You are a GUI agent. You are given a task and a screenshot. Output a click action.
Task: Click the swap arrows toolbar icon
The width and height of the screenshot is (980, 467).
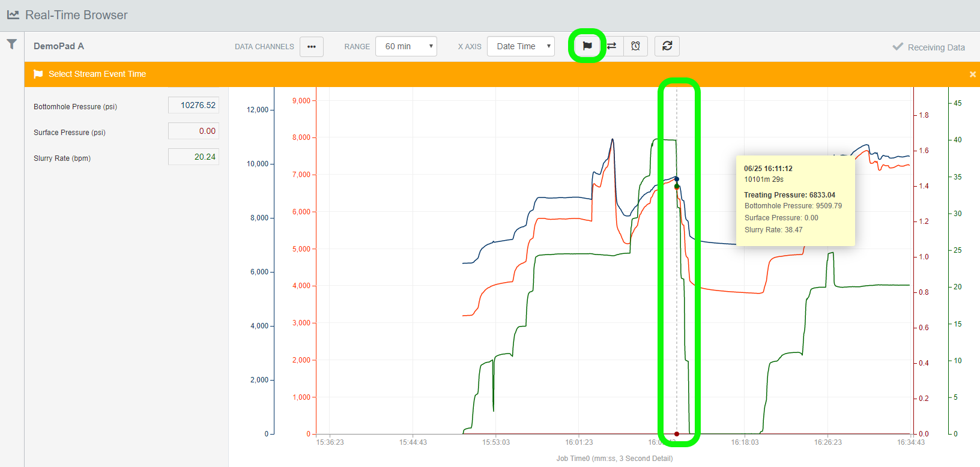611,46
